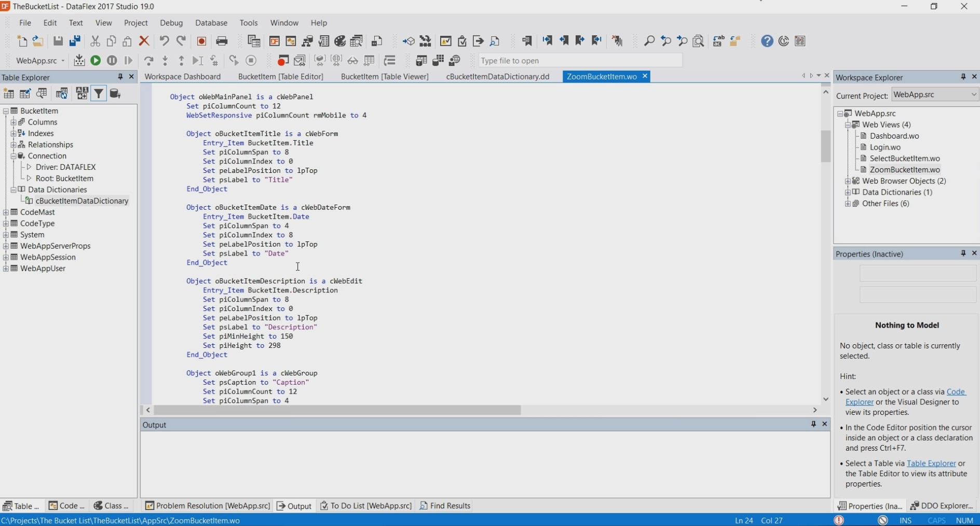
Task: Open the Create New Table icon in Table Explorer
Action: 9,93
